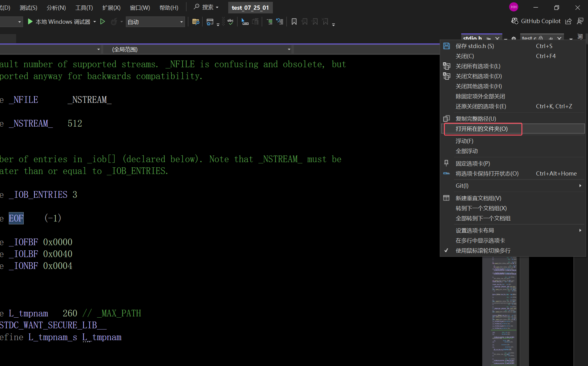Start without debugging using the outlined play icon
Image resolution: width=588 pixels, height=366 pixels.
click(103, 22)
